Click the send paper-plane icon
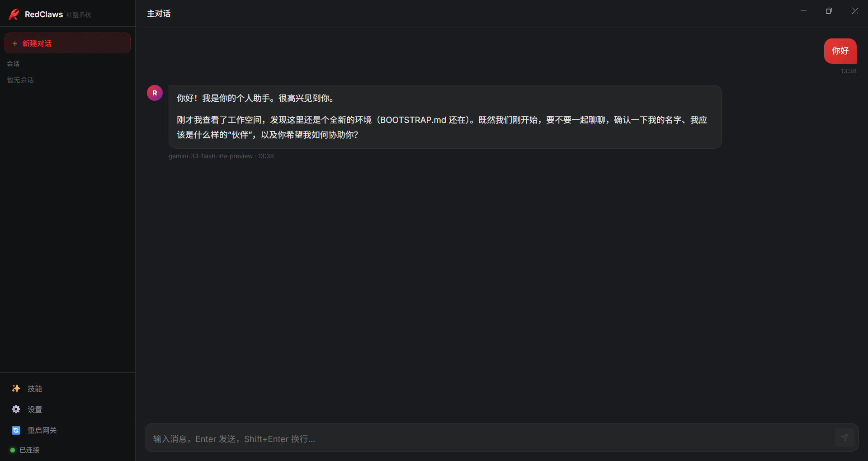 [844, 437]
